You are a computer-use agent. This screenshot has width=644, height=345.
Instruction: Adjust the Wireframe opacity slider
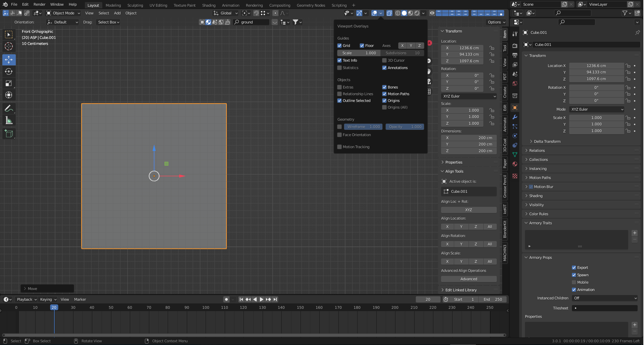tap(363, 127)
